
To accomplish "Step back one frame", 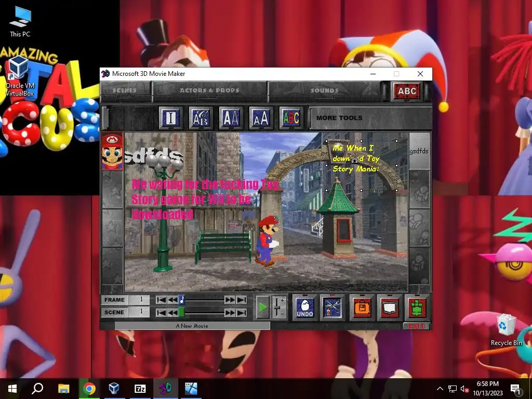I will (172, 300).
